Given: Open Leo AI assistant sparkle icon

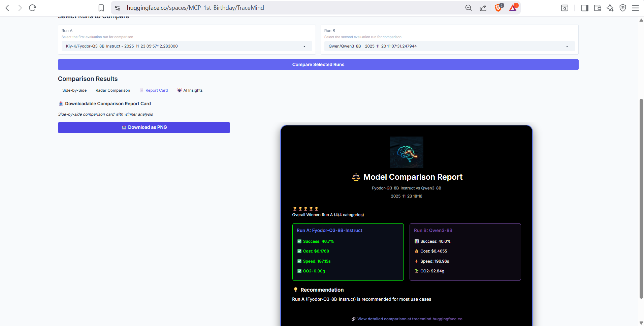Looking at the screenshot, I should tap(610, 8).
